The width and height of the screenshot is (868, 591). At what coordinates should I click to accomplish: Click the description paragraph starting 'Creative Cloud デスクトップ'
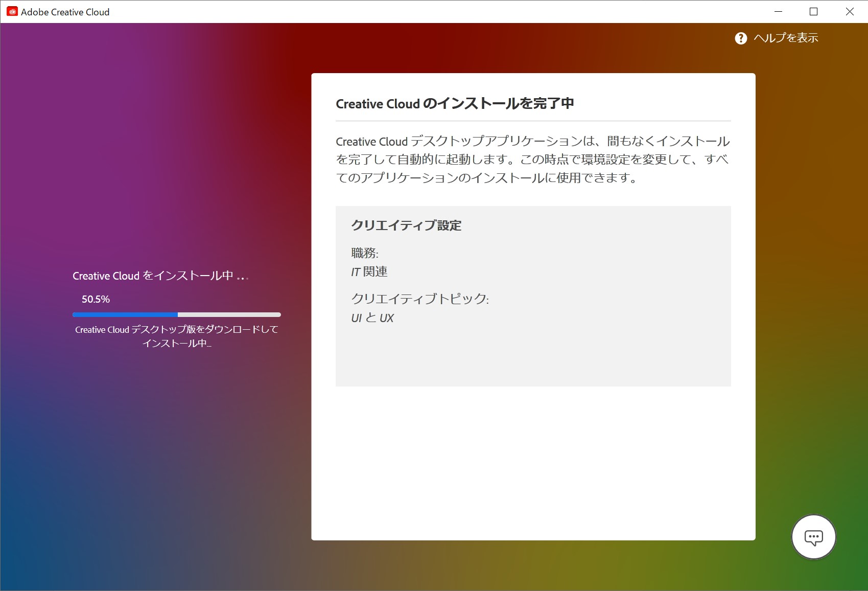[533, 160]
